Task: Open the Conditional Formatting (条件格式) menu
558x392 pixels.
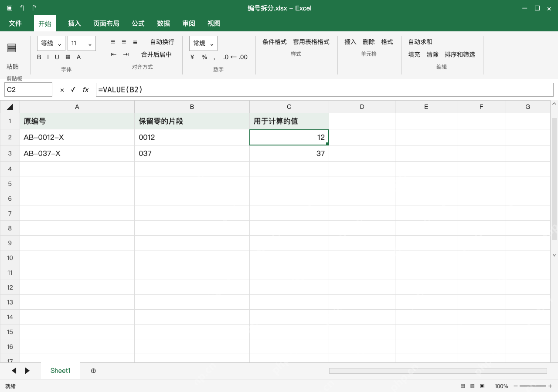Action: (x=275, y=42)
